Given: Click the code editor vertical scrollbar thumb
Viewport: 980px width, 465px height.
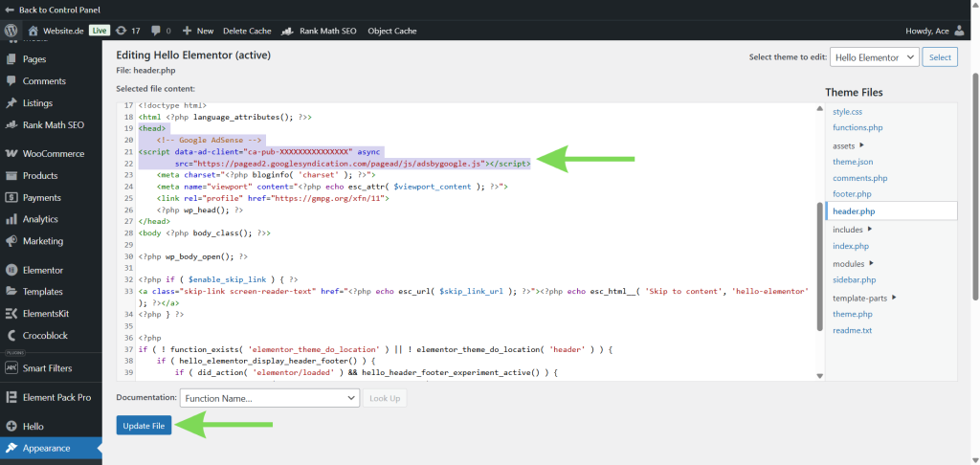Looking at the screenshot, I should click(819, 266).
